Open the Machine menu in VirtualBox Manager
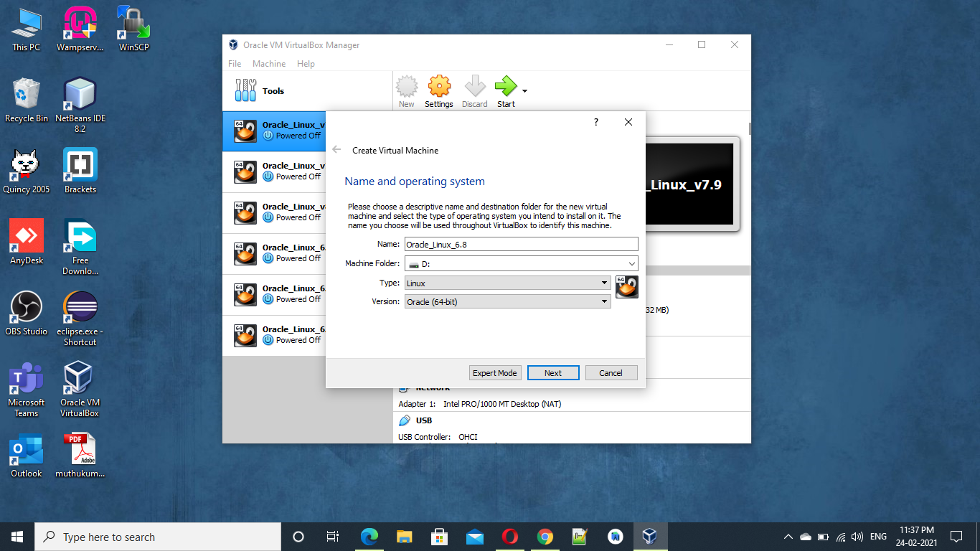 point(269,64)
